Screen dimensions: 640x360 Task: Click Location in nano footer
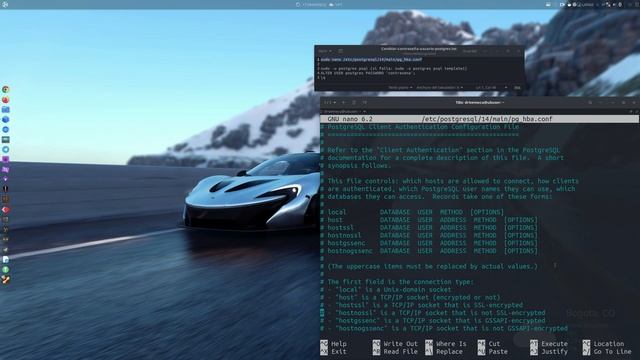pos(603,344)
